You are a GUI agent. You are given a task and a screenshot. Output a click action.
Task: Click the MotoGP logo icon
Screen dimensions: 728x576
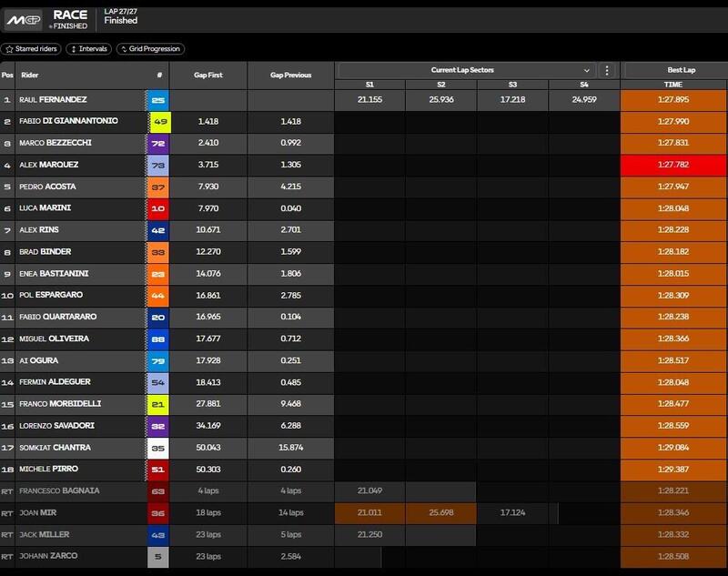pyautogui.click(x=24, y=18)
